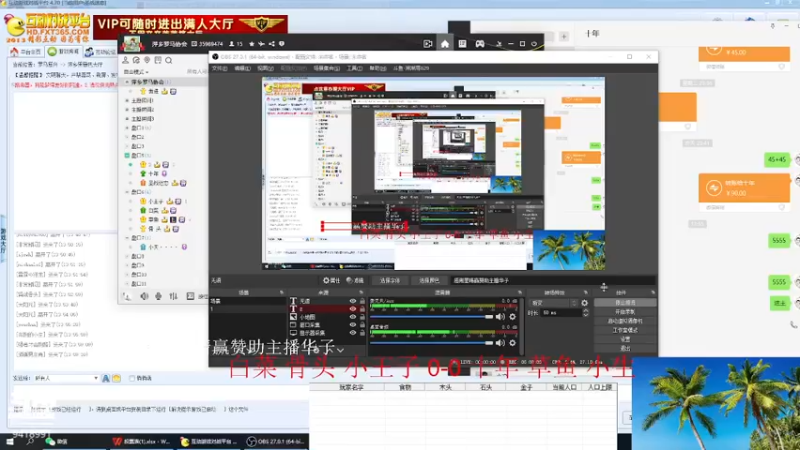Viewport: 800px width, 450px height.
Task: Switch to 平台首页 tab
Action: 26,52
